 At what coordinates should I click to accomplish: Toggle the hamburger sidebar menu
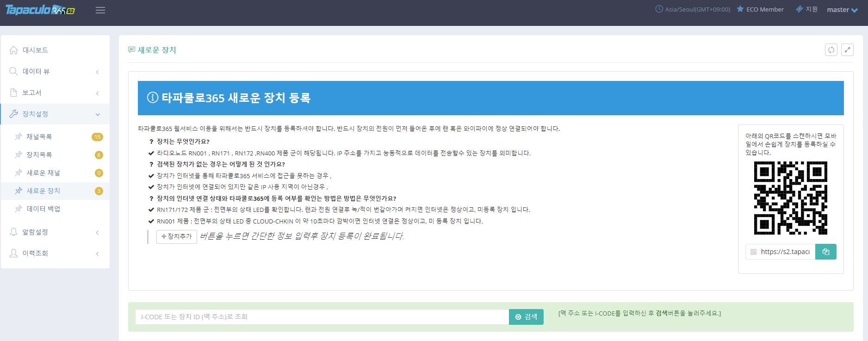(x=100, y=10)
